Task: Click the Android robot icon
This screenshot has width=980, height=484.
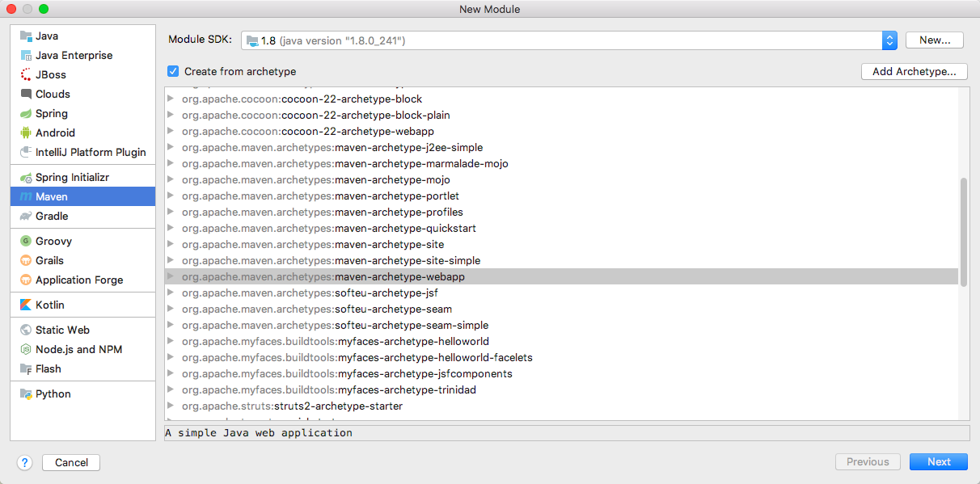Action: 26,133
